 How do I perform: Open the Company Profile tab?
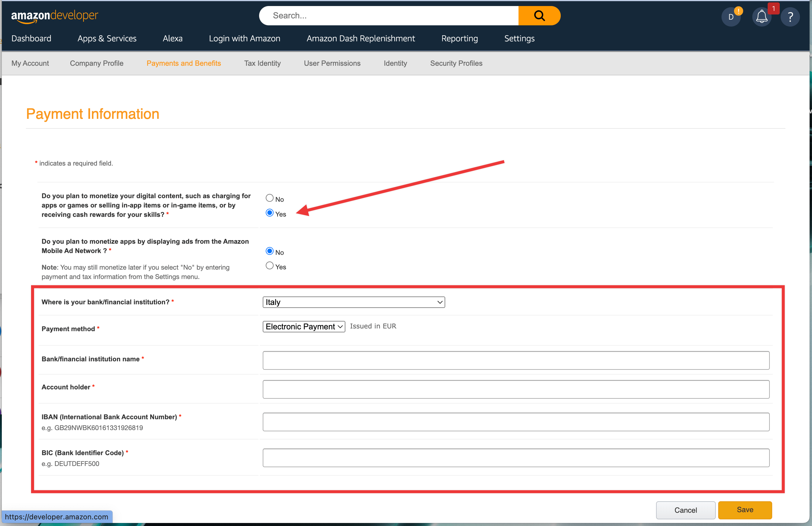(97, 63)
